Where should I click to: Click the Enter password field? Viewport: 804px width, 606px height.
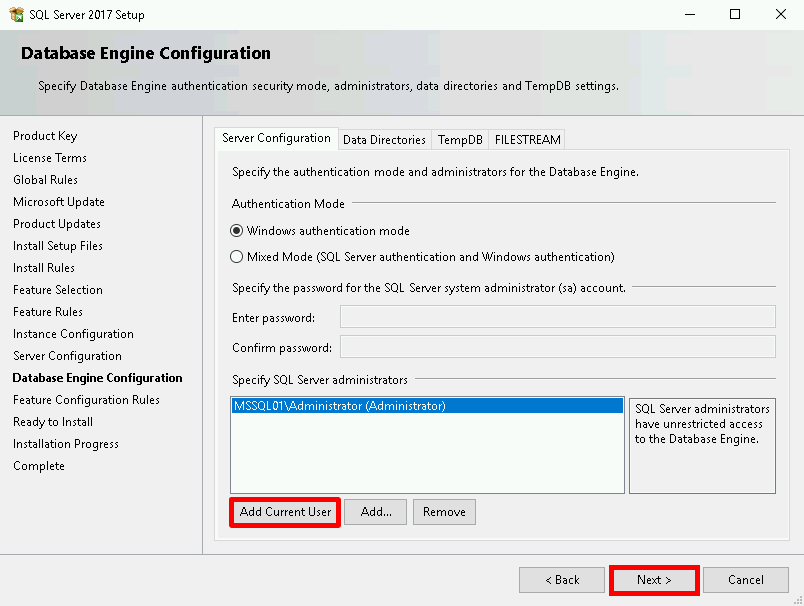coord(557,317)
